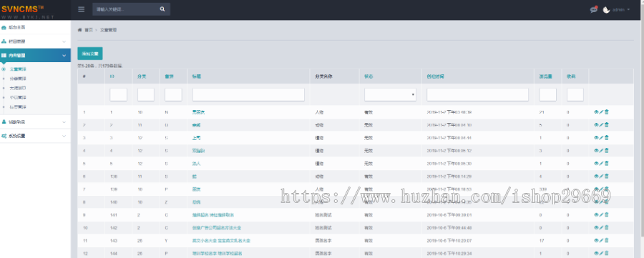Image resolution: width=644 pixels, height=258 pixels.
Task: Sort the table by ID column header
Action: 112,76
